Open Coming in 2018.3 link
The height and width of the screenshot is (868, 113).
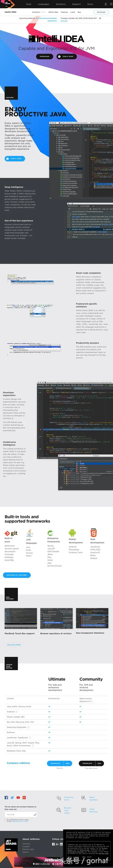39,12
